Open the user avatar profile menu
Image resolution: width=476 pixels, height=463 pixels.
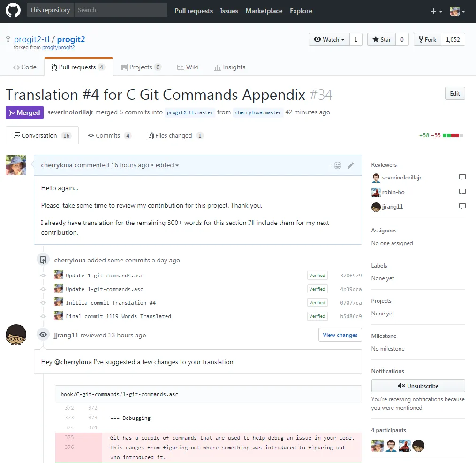[x=458, y=11]
